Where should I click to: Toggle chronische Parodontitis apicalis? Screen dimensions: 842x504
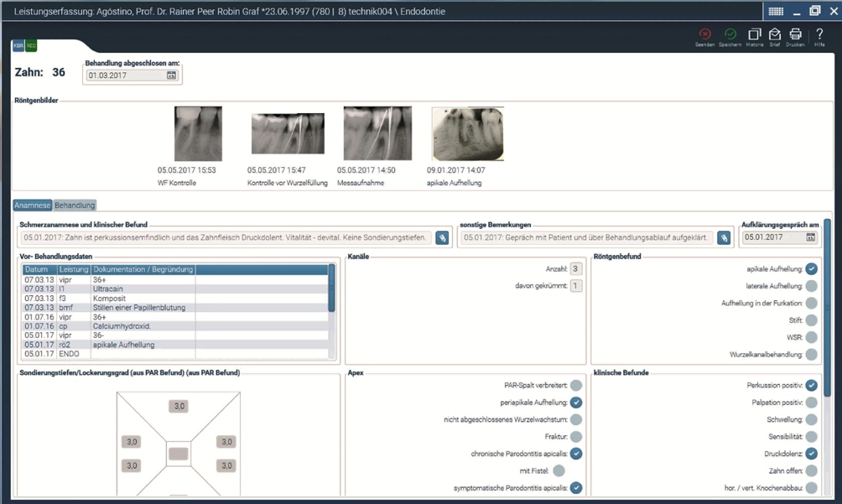point(576,454)
